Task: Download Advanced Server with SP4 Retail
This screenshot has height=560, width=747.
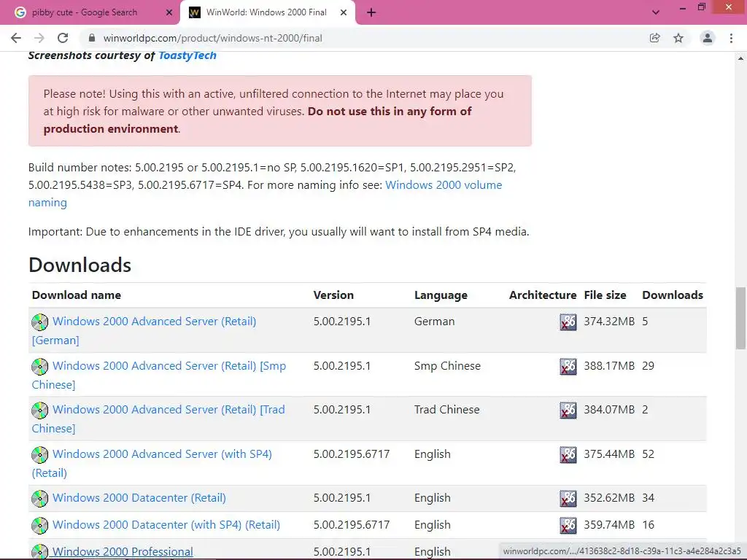Action: point(152,463)
